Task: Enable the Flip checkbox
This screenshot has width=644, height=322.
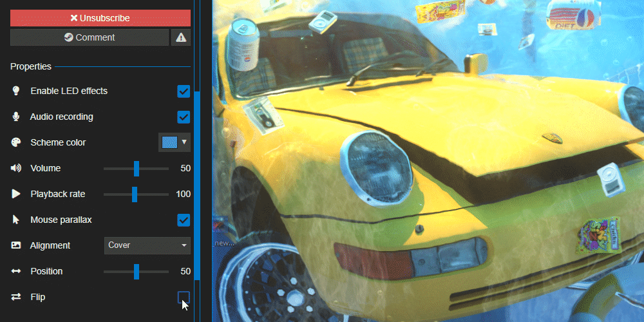Action: point(184,297)
